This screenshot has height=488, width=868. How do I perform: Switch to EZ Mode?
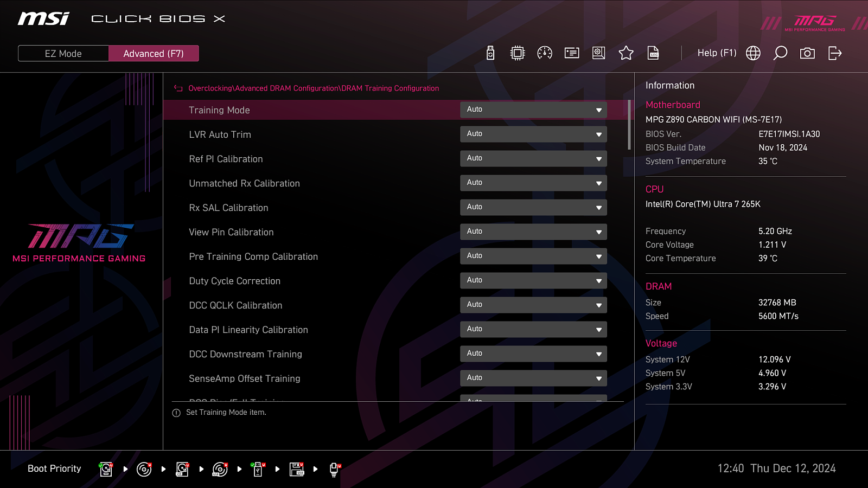click(63, 54)
